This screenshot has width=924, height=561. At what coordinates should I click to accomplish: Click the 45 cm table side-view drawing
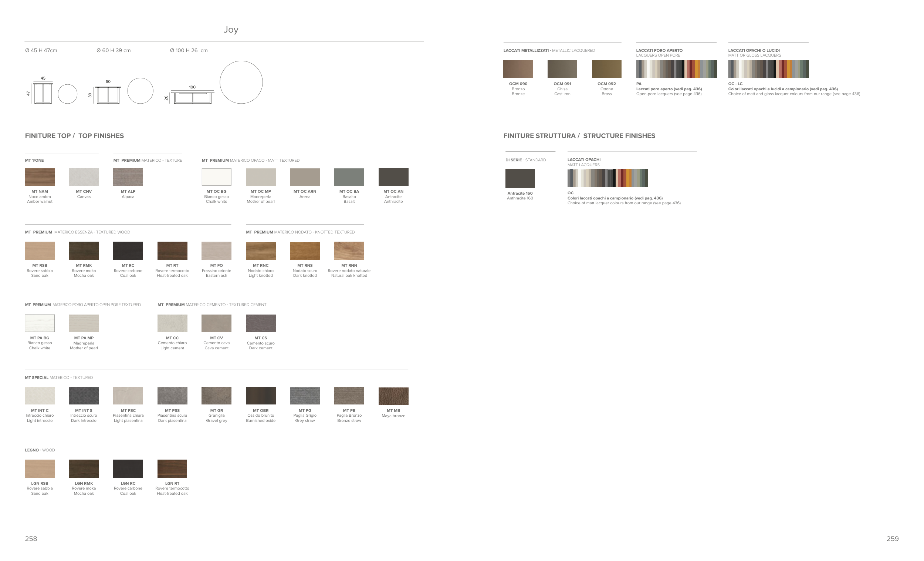(x=43, y=93)
